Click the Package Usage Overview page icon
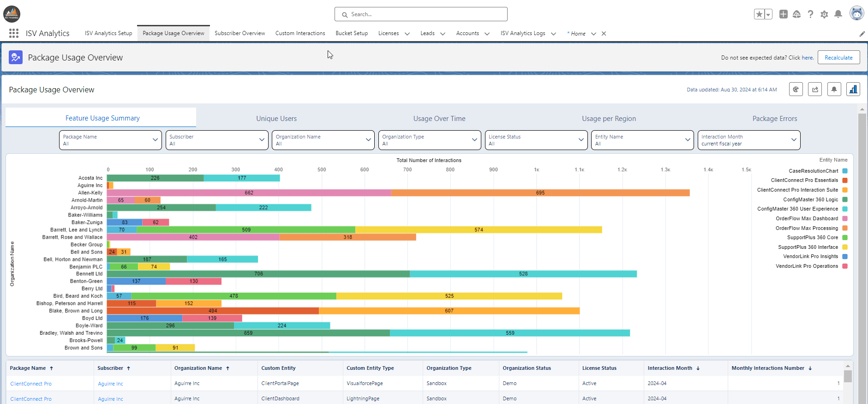The width and height of the screenshot is (868, 404). click(x=16, y=57)
